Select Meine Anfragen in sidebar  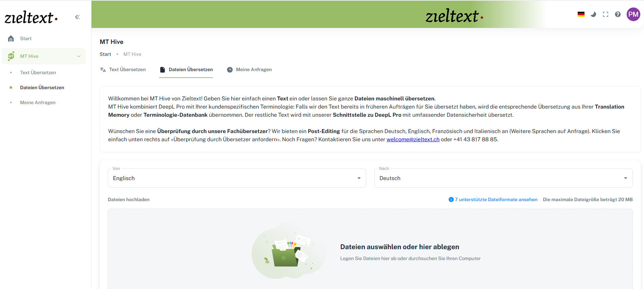(38, 102)
